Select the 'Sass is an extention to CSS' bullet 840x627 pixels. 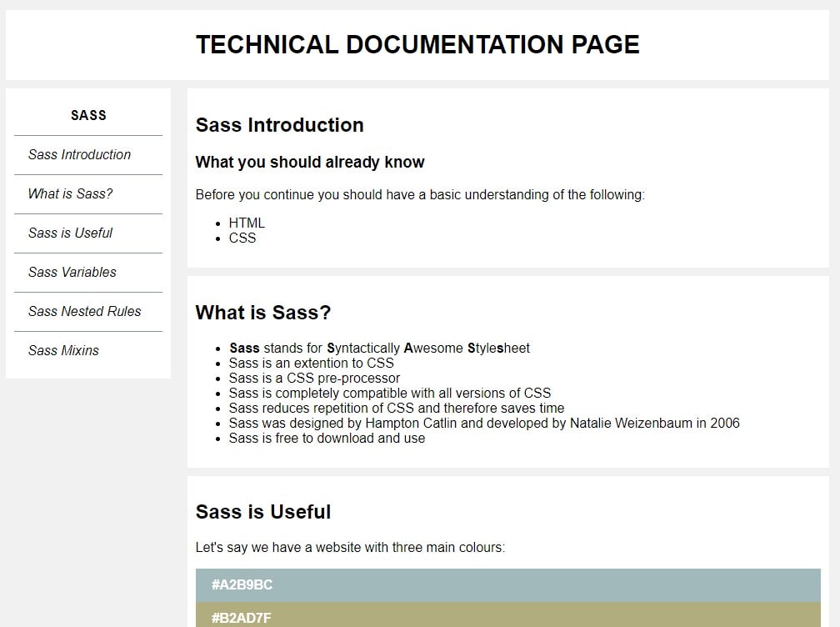312,363
